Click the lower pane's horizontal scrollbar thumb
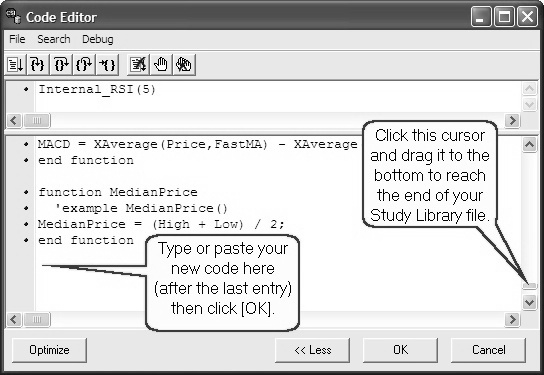 37,319
